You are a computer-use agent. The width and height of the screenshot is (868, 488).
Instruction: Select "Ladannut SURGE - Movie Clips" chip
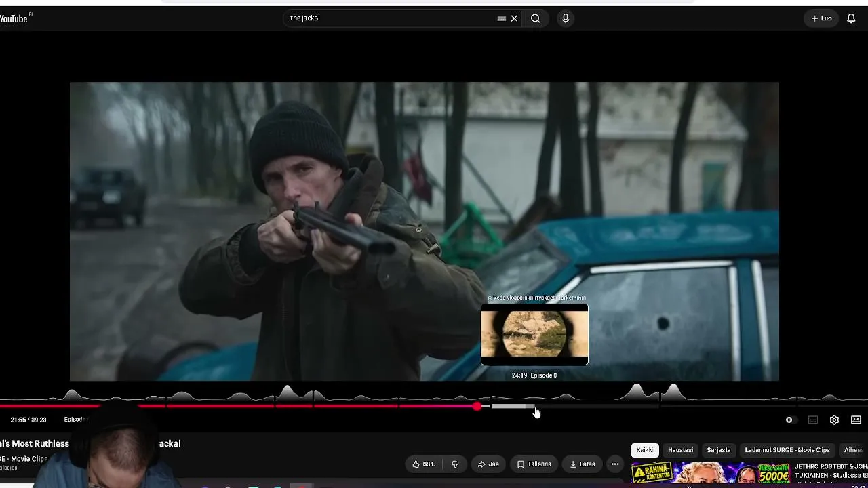(787, 450)
